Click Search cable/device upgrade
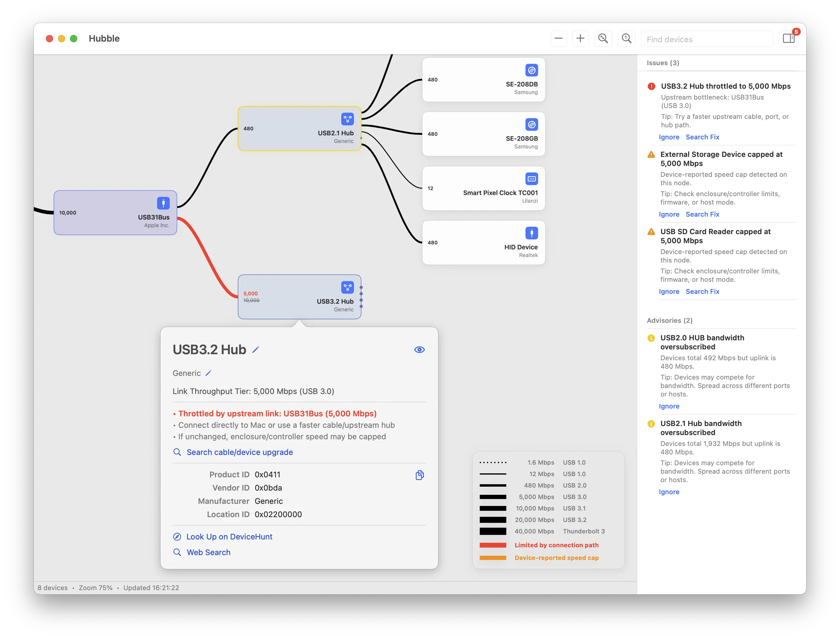Screen dimensions: 840x639 (x=239, y=452)
